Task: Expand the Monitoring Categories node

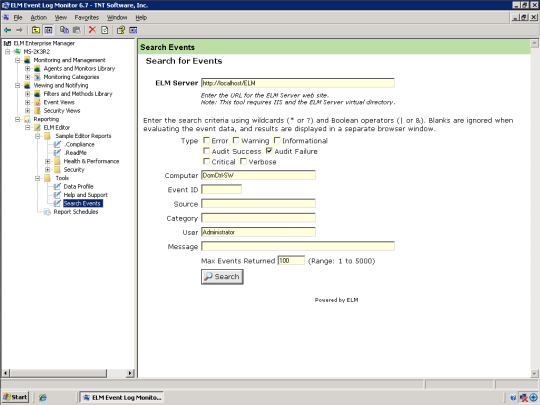Action: tap(28, 77)
